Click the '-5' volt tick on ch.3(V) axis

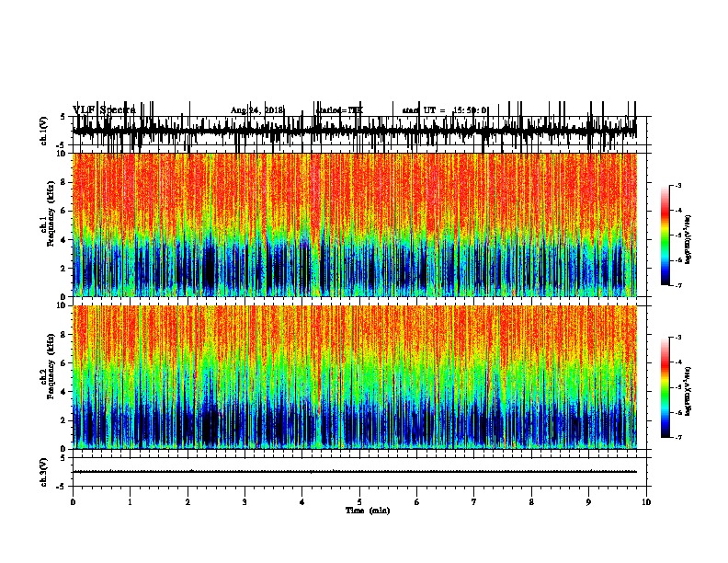click(62, 487)
